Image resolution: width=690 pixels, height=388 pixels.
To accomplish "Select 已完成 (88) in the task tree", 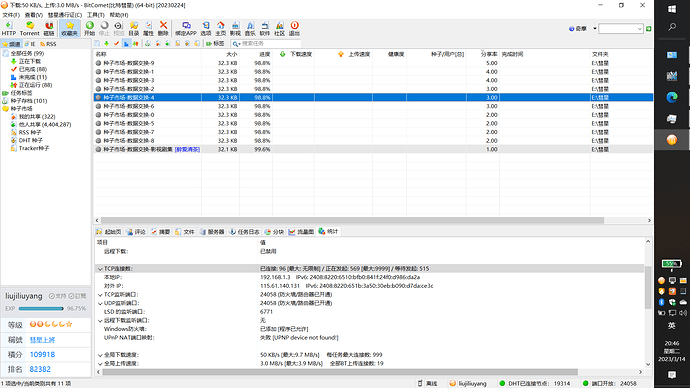I will (33, 69).
